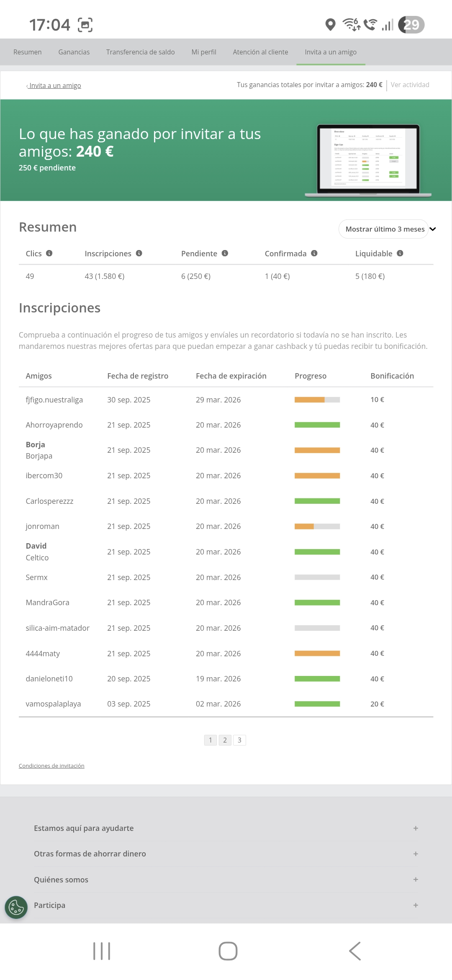Click the info icon next to Clics
The image size is (452, 980).
(49, 253)
